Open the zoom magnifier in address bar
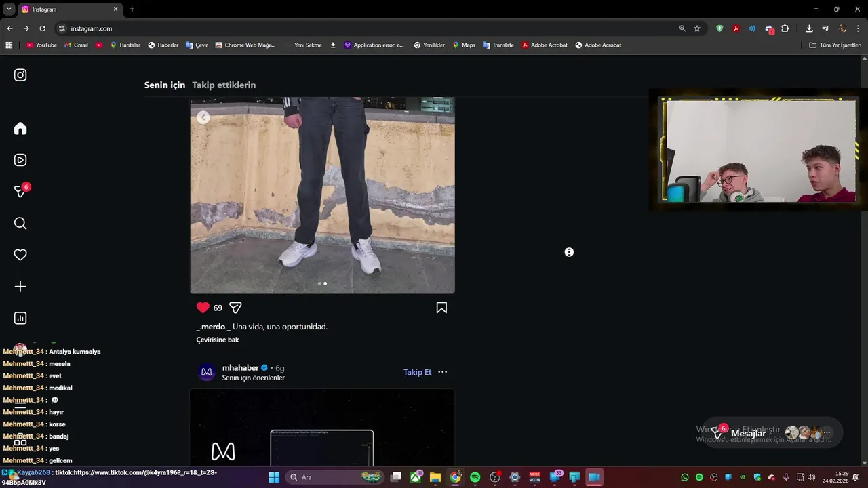This screenshot has height=488, width=868. (x=682, y=28)
